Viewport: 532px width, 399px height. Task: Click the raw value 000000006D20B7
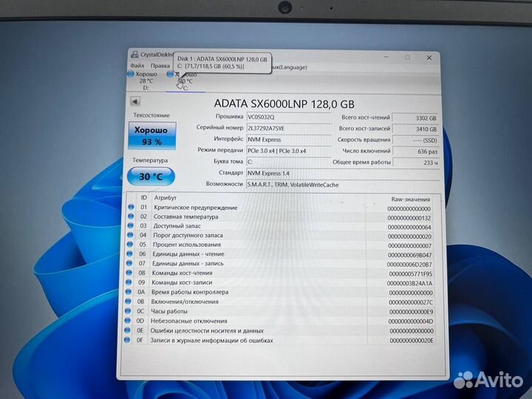(409, 265)
